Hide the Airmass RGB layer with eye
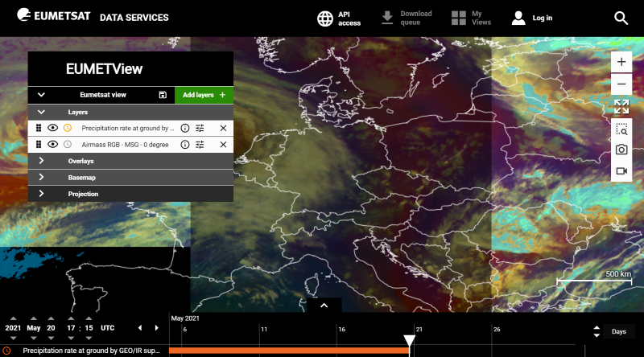 pyautogui.click(x=52, y=145)
